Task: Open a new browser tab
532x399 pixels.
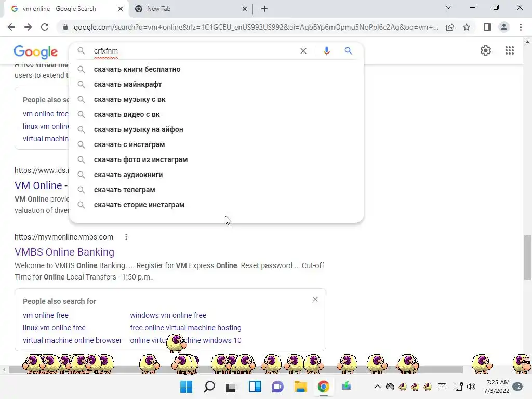Action: click(x=264, y=9)
